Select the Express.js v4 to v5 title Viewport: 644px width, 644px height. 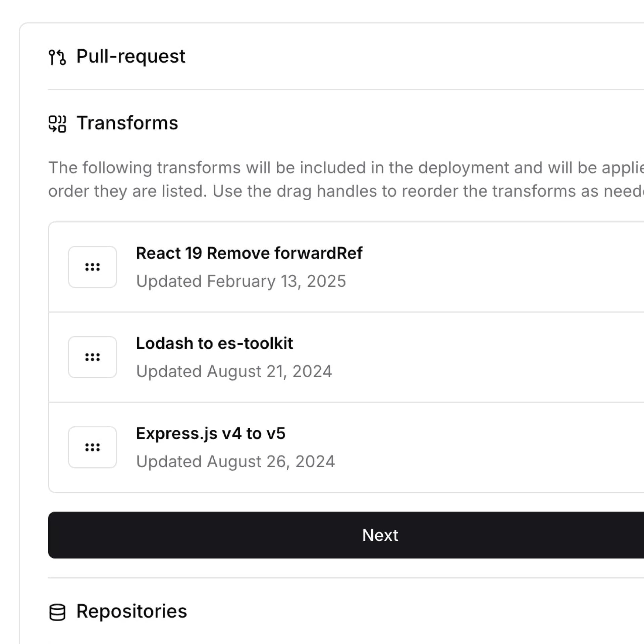(211, 433)
